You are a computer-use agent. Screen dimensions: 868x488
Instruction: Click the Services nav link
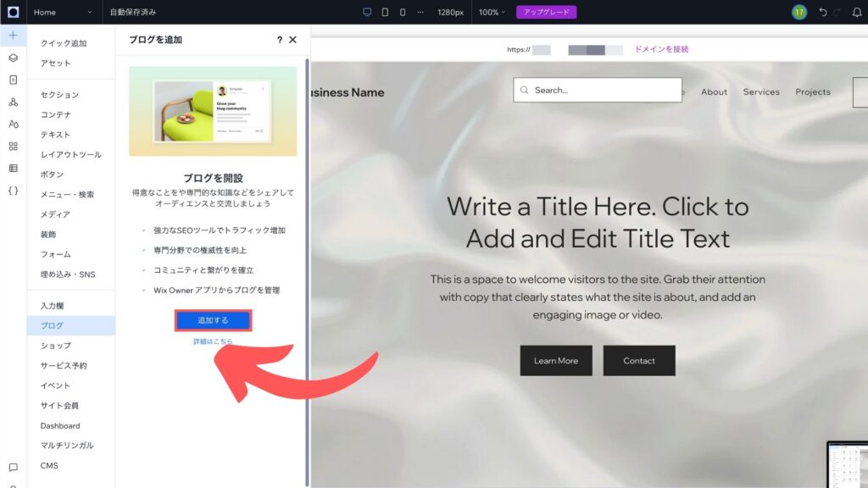(760, 91)
